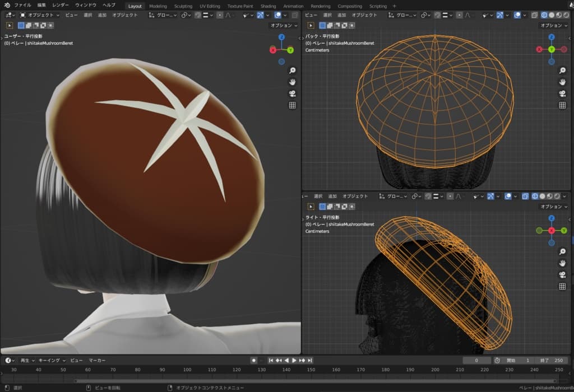The width and height of the screenshot is (574, 392).
Task: Jump to the timeline end frame
Action: 310,360
